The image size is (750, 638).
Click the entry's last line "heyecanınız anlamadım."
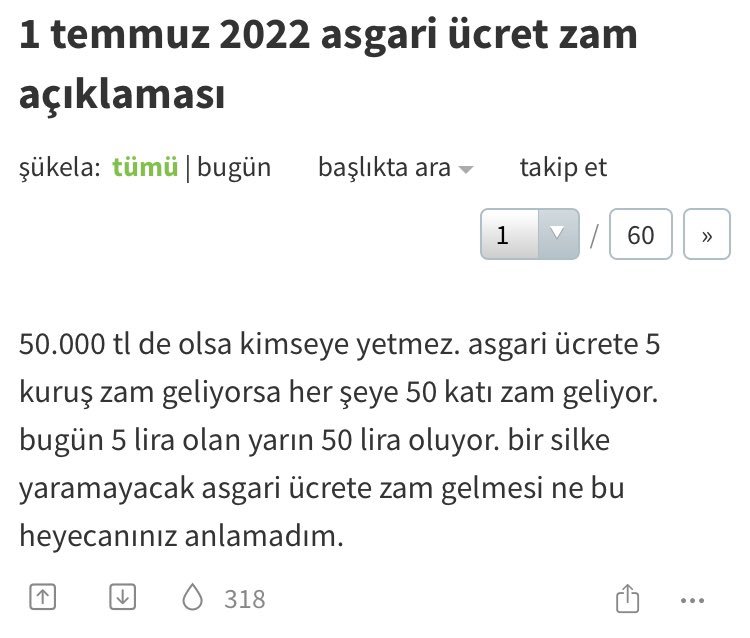click(x=181, y=537)
